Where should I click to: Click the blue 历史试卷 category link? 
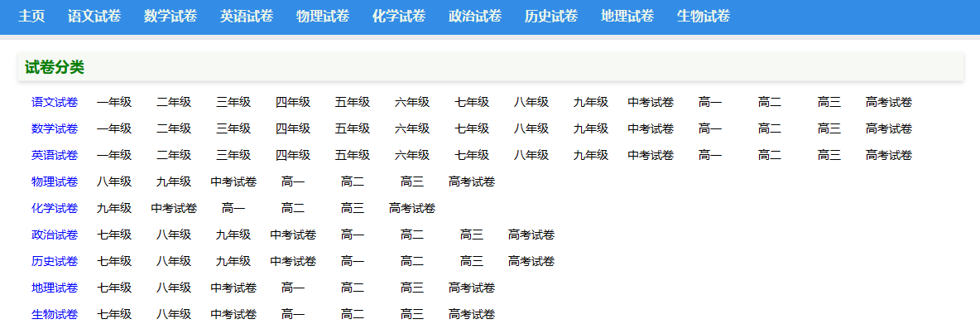coord(55,261)
